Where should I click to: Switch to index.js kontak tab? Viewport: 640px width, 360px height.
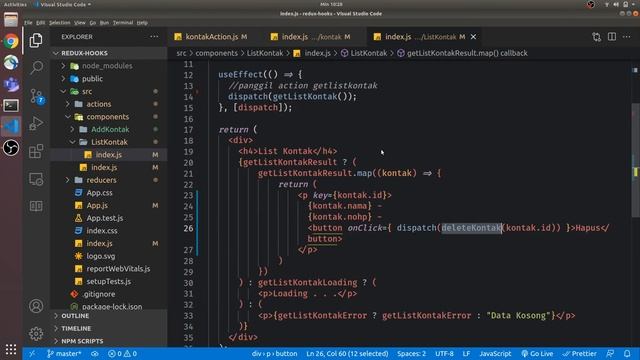pyautogui.click(x=311, y=37)
